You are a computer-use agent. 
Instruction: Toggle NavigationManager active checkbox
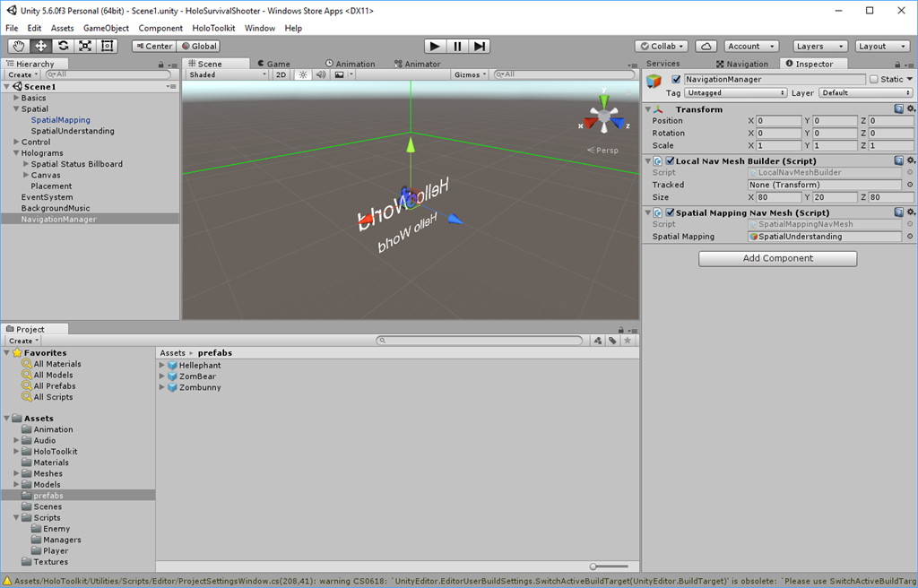click(676, 79)
